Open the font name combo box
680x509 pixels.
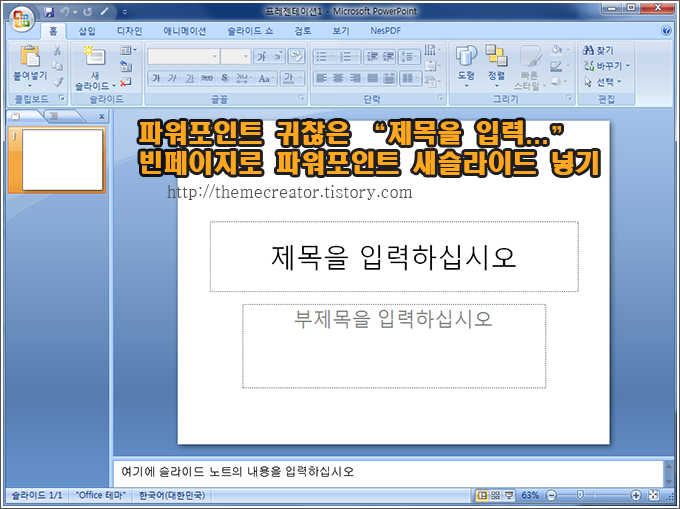[183, 56]
